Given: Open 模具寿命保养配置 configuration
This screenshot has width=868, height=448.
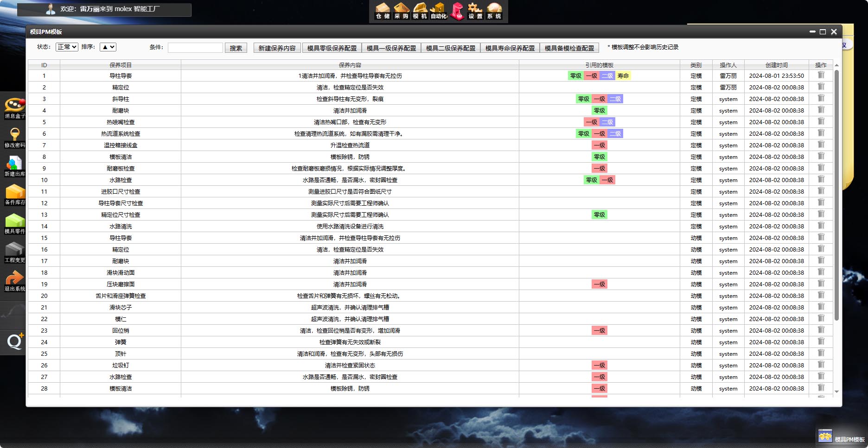Looking at the screenshot, I should [510, 48].
